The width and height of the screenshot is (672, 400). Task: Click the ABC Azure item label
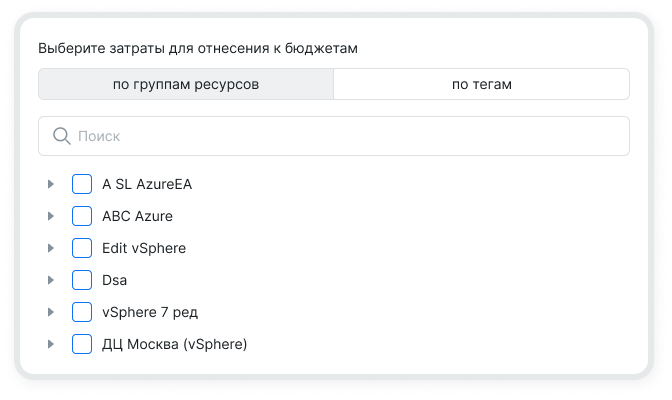[137, 216]
